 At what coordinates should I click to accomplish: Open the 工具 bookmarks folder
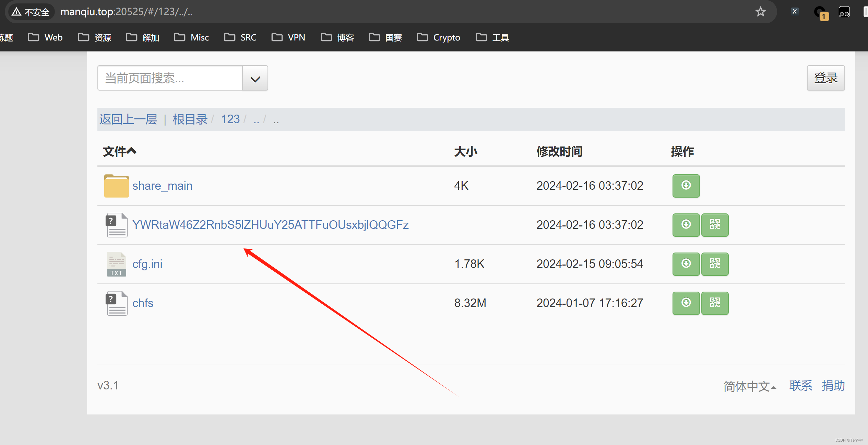point(492,37)
